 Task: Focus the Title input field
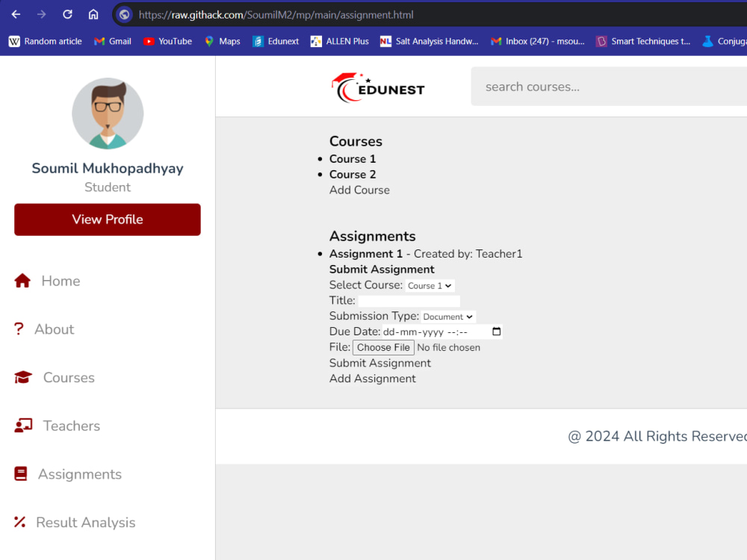point(409,301)
